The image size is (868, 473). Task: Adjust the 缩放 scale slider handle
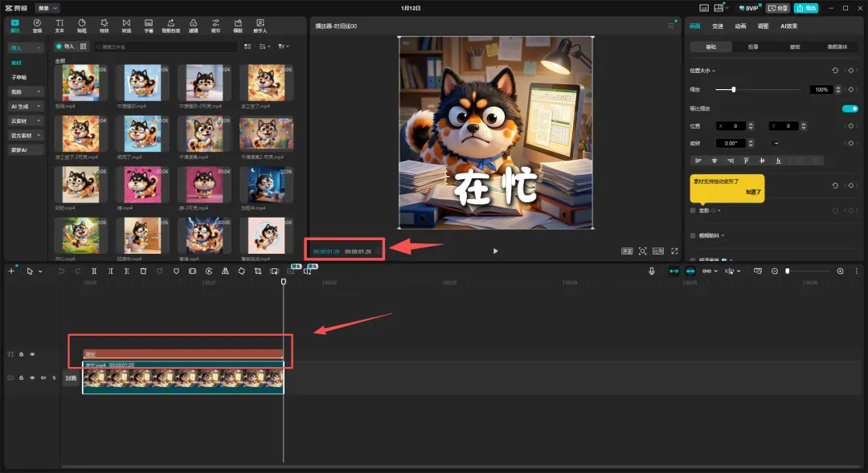click(x=734, y=89)
